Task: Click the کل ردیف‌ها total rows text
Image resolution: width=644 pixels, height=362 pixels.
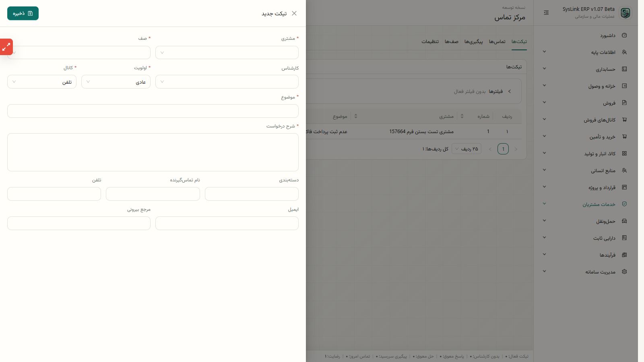Action: [435, 149]
